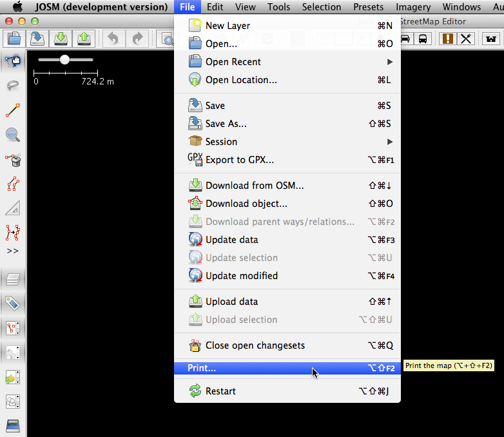Click the redo arrow in toolbar
Image resolution: width=504 pixels, height=437 pixels.
click(x=137, y=39)
